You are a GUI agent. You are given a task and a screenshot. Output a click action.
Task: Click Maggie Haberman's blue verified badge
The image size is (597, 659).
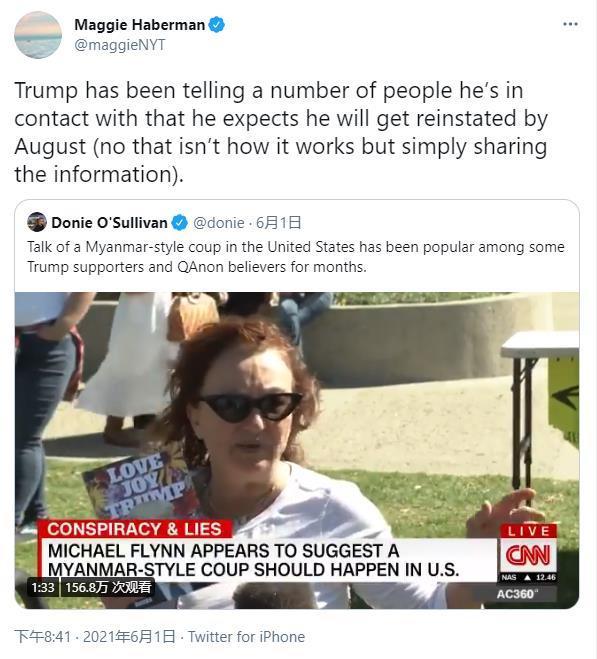coord(217,25)
